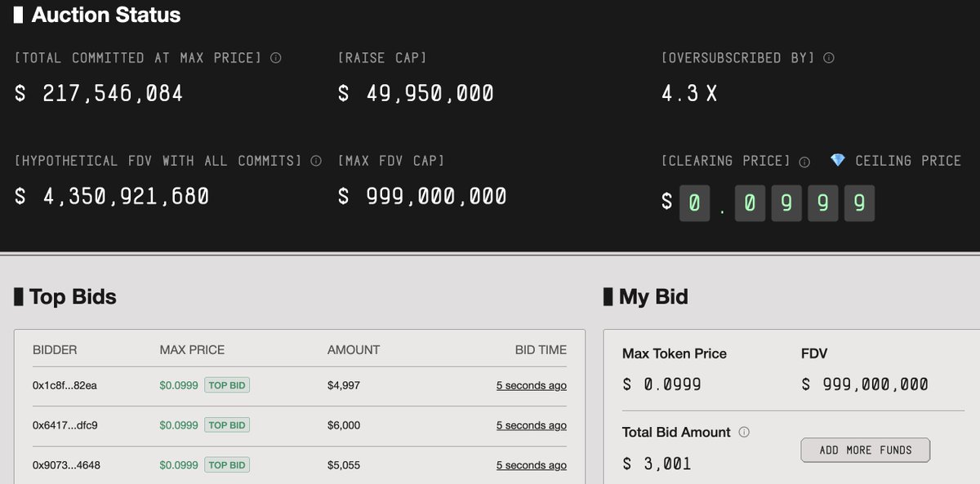This screenshot has height=484, width=980.
Task: Click the diamond Ceiling Price icon
Action: point(837,161)
